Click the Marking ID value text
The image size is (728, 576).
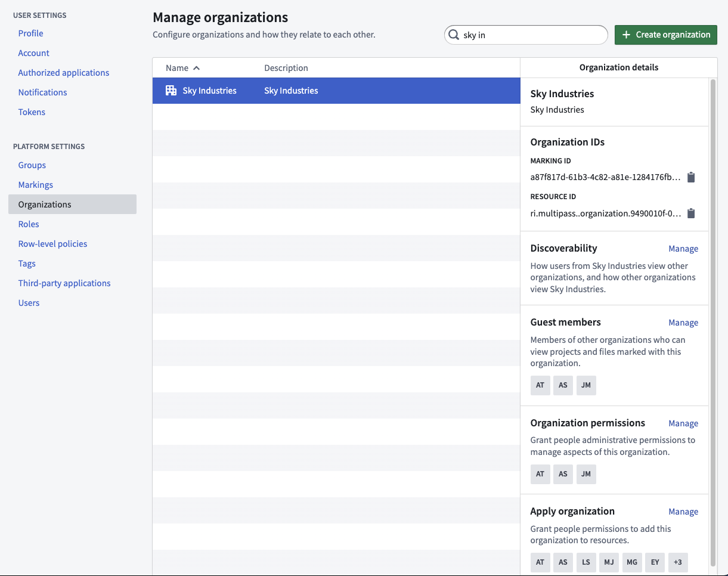[605, 177]
